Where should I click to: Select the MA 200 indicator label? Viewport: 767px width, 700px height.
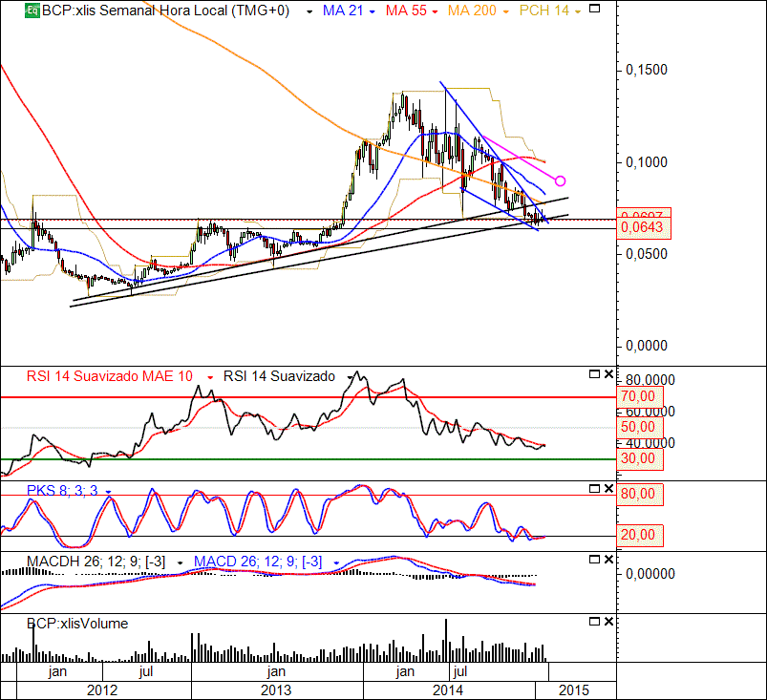pos(472,11)
